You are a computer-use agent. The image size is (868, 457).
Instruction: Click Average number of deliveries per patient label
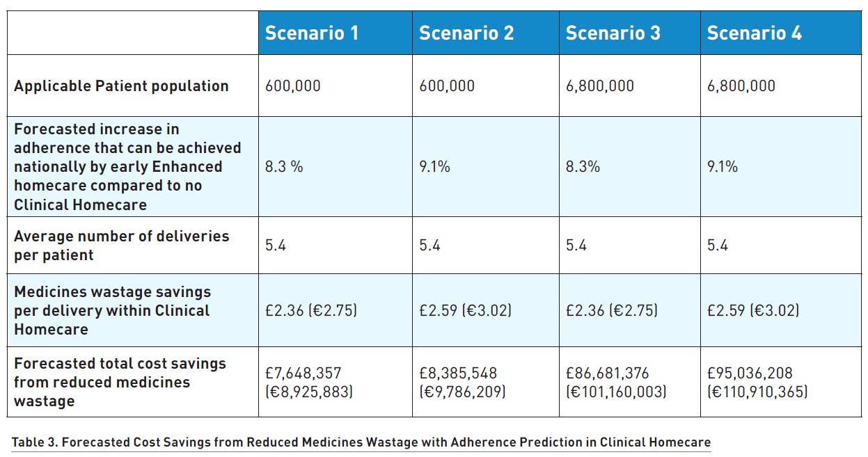tap(121, 246)
